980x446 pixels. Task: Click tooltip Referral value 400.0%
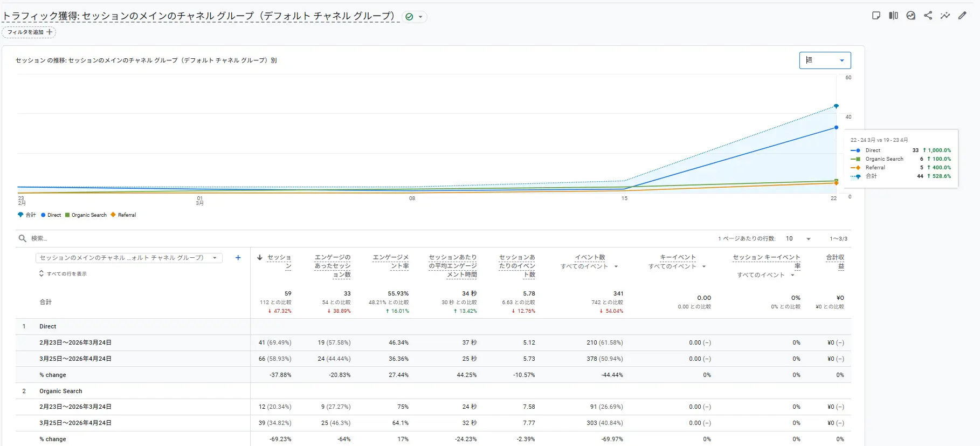[939, 168]
